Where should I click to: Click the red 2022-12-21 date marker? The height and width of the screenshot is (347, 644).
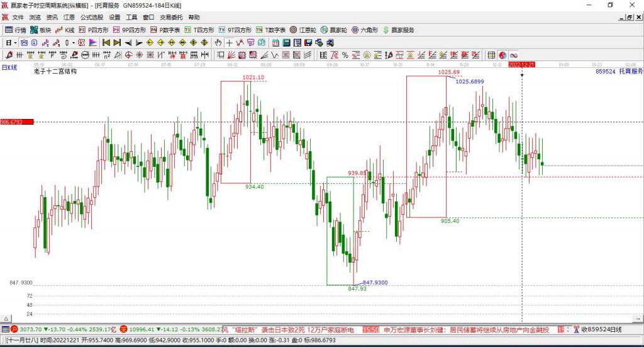pyautogui.click(x=521, y=64)
